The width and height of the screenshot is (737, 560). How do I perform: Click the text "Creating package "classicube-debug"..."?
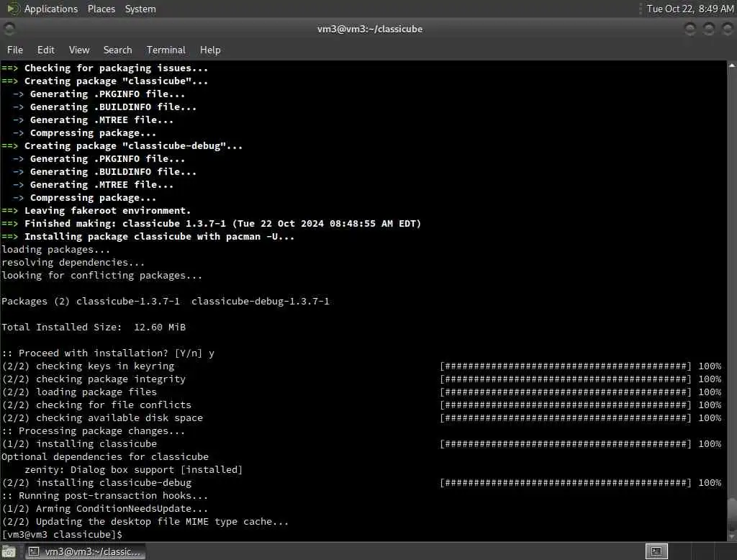(x=133, y=146)
